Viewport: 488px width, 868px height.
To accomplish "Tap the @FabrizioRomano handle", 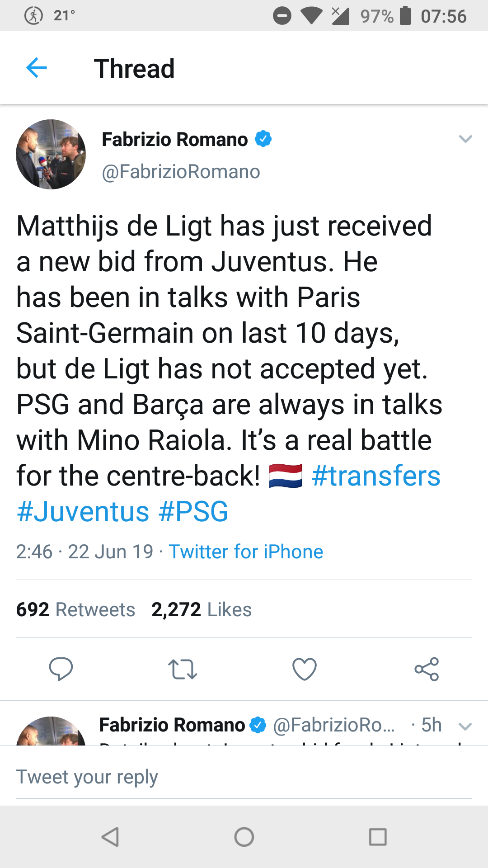I will click(181, 172).
